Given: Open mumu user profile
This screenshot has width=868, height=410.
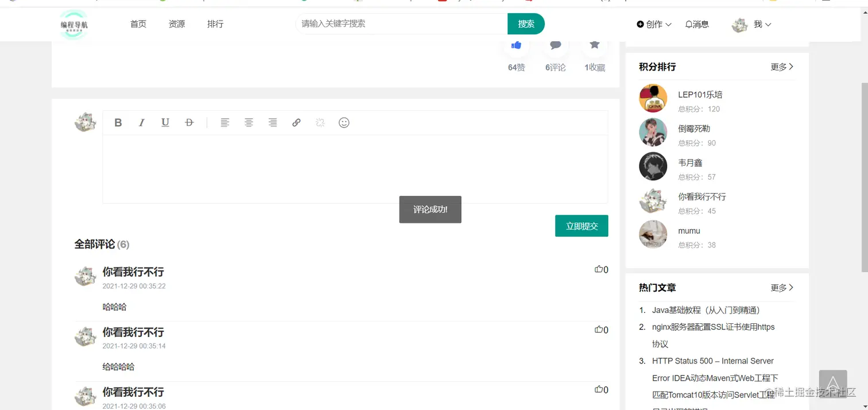Looking at the screenshot, I should tap(689, 231).
